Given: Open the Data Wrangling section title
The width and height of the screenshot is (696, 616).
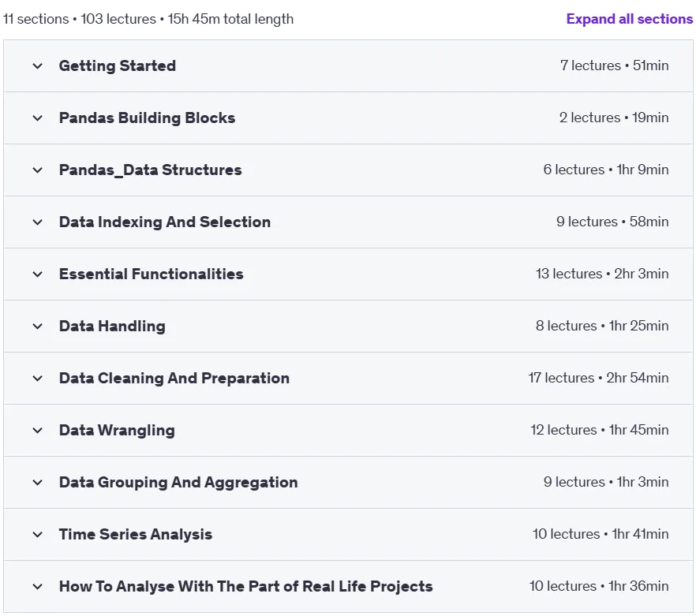Looking at the screenshot, I should pos(117,430).
